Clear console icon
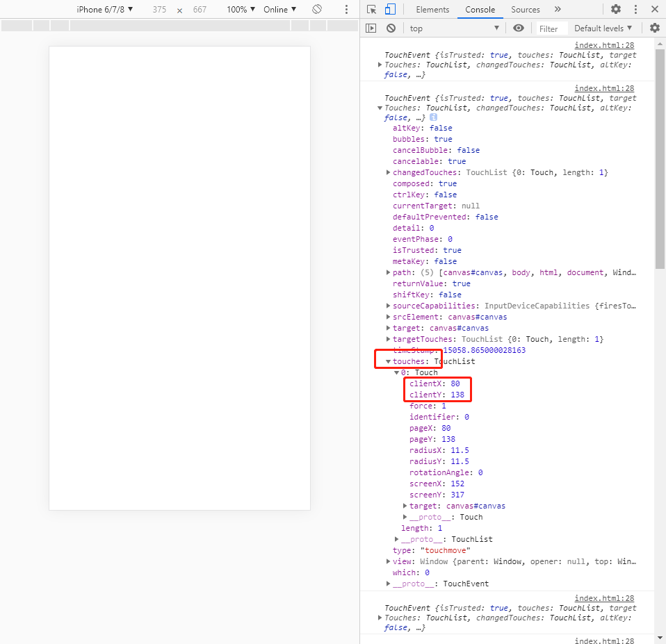Image resolution: width=666 pixels, height=644 pixels. click(391, 28)
